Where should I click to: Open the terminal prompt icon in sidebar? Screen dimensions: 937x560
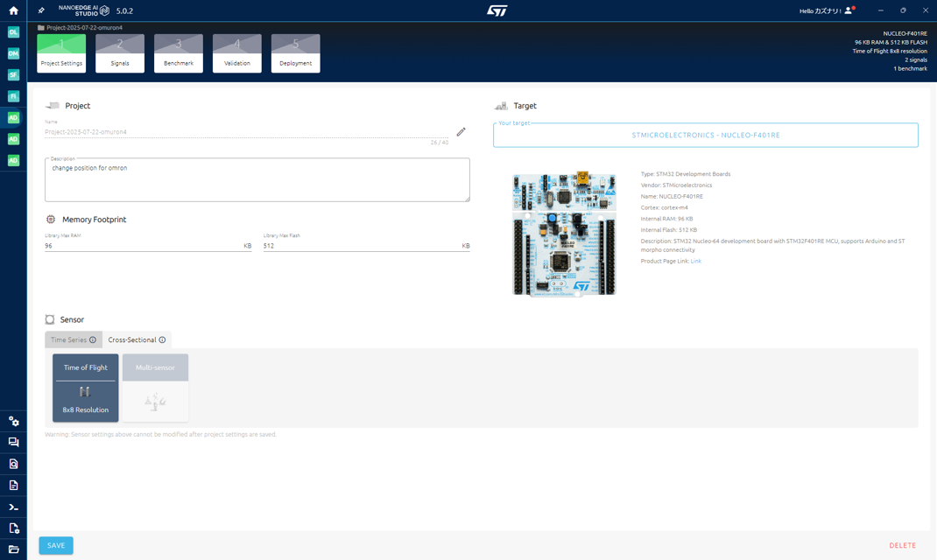13,507
